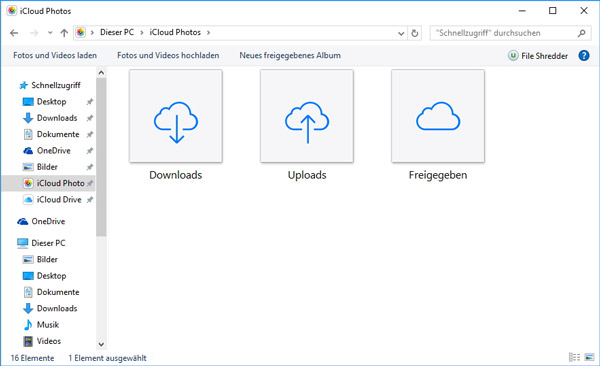The width and height of the screenshot is (600, 366).
Task: Click the pin icon next to Bilder
Action: [90, 167]
